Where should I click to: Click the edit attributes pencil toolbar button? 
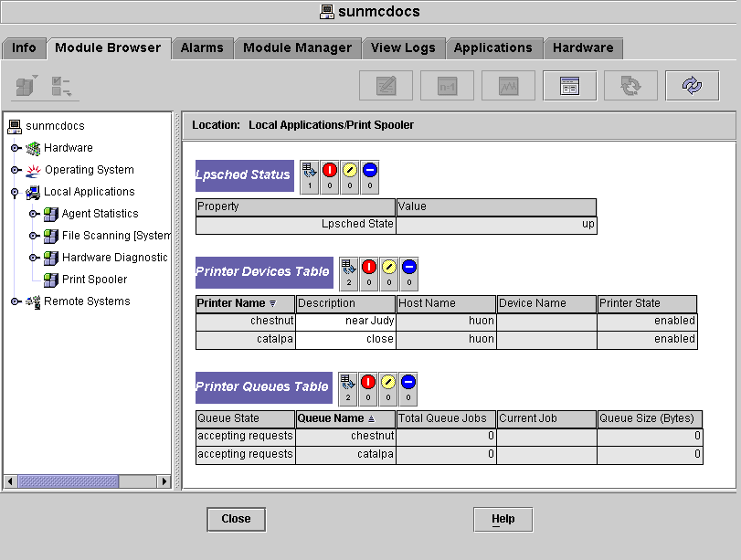[x=386, y=86]
